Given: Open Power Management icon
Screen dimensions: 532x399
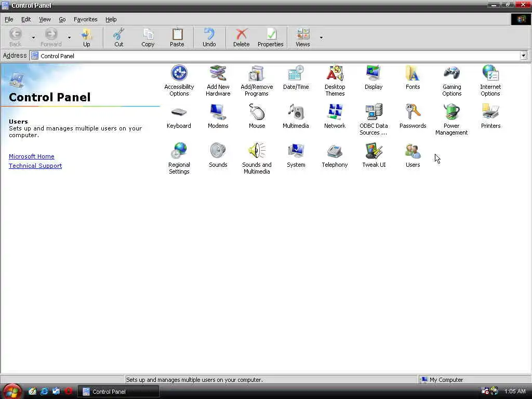Looking at the screenshot, I should click(x=451, y=119).
